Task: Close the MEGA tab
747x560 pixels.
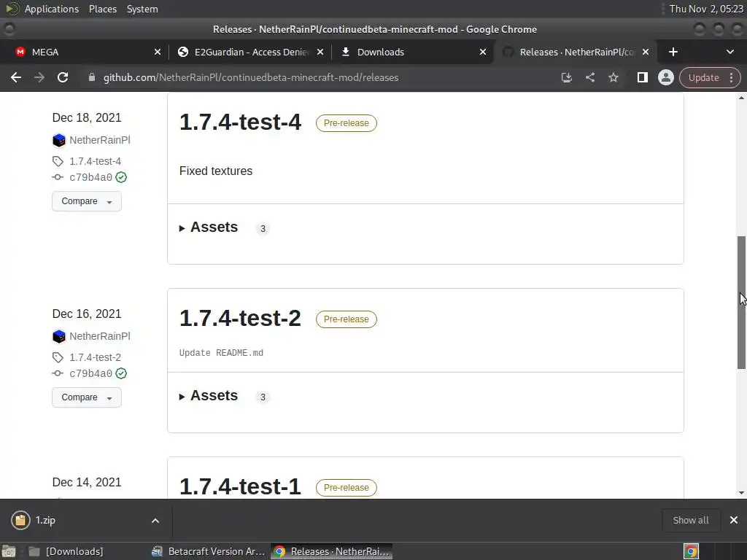Action: (158, 52)
